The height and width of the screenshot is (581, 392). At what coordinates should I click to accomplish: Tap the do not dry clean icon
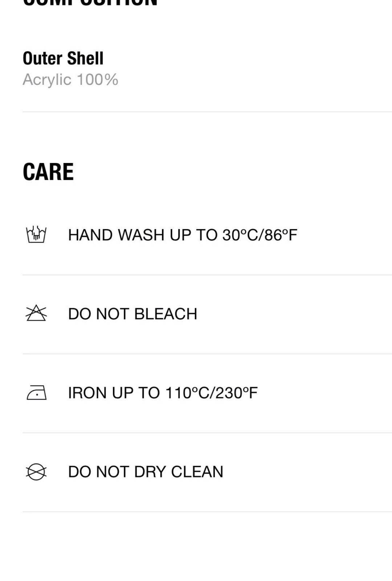(36, 472)
